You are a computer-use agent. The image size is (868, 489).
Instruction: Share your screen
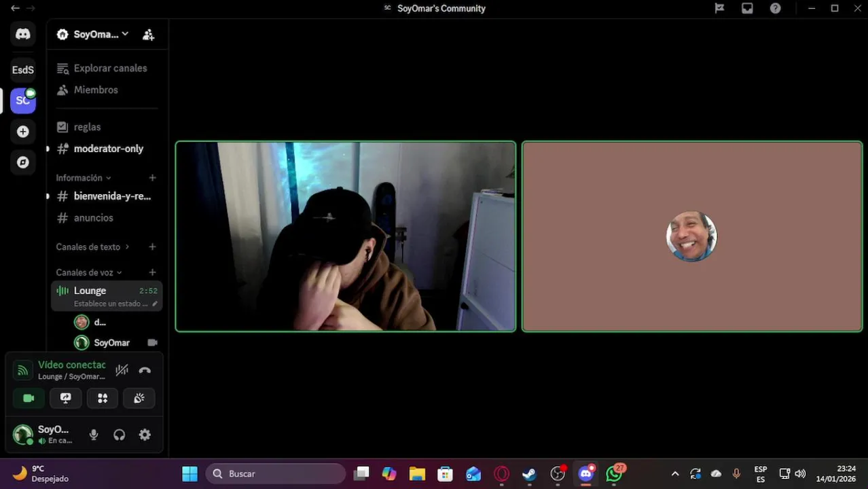coord(65,399)
